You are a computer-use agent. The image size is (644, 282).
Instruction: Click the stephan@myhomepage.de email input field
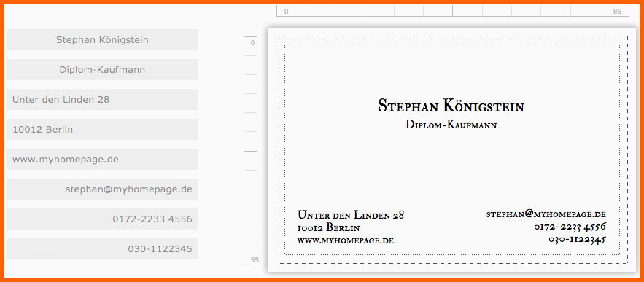pos(102,189)
